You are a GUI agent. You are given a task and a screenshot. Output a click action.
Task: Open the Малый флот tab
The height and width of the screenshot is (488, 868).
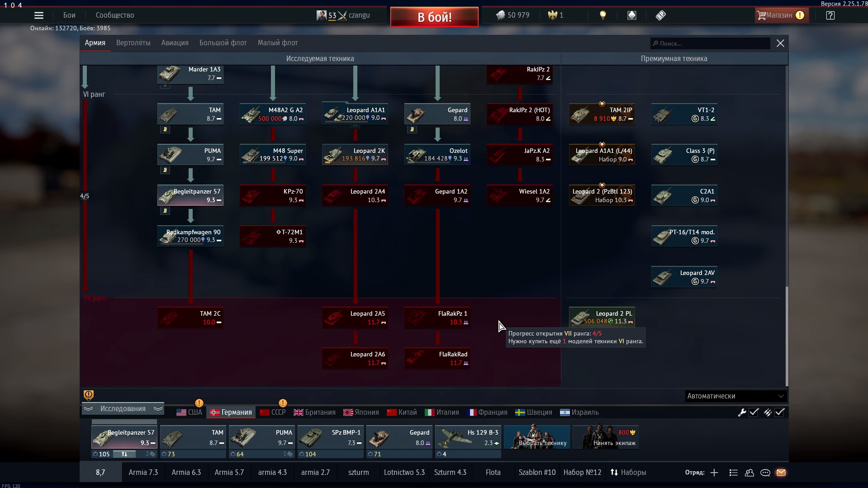point(278,43)
